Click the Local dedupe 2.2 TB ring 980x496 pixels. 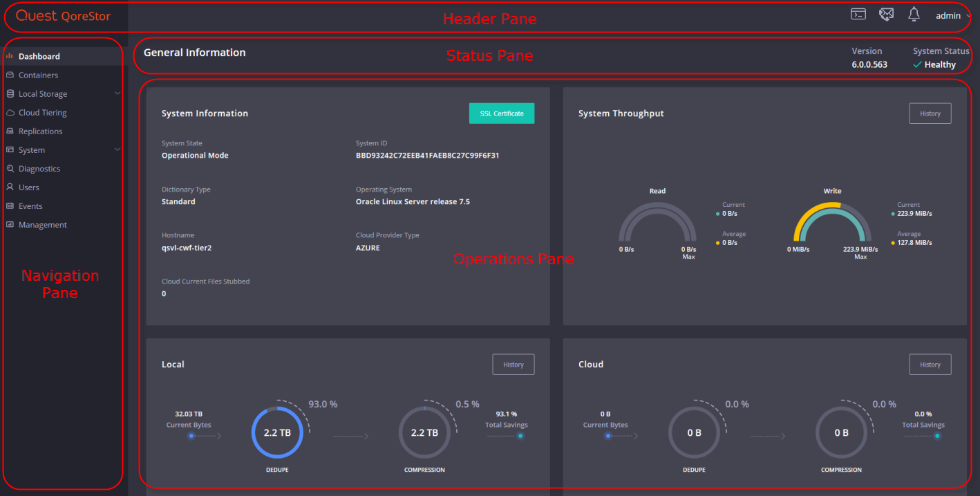(x=277, y=432)
